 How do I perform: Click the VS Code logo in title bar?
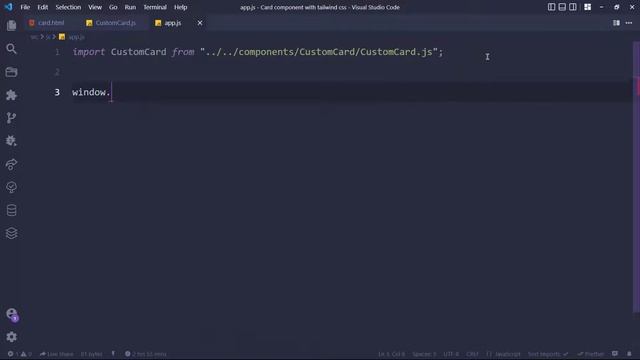(x=9, y=7)
